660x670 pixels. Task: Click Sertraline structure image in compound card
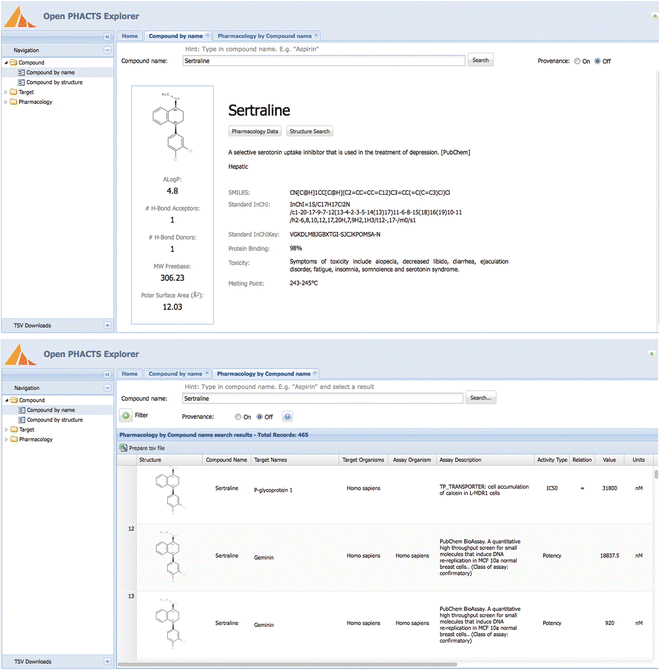coord(173,127)
